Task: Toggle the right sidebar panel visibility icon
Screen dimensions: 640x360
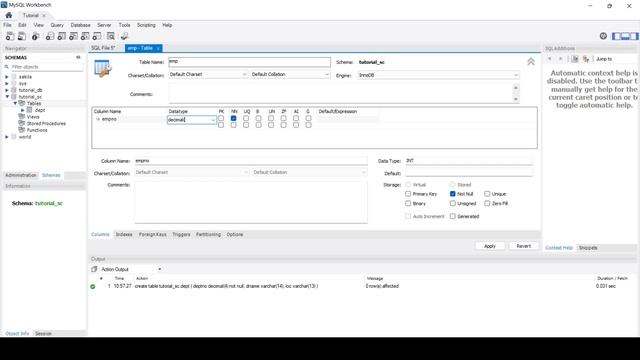Action: click(634, 36)
